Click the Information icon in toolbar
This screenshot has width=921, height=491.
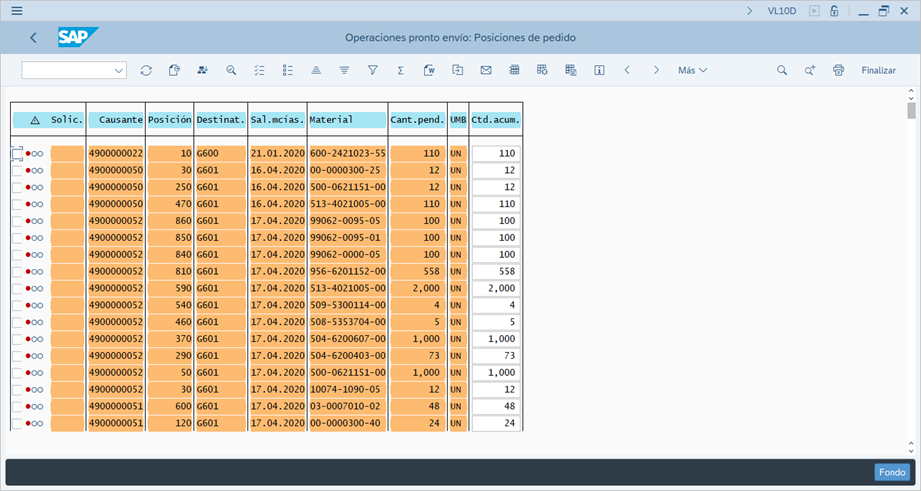click(599, 71)
